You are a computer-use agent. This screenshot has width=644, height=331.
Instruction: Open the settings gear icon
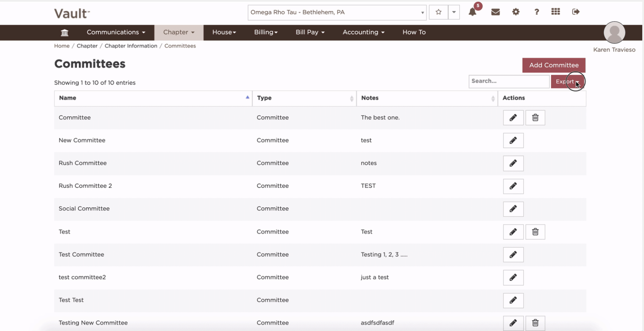click(x=516, y=12)
